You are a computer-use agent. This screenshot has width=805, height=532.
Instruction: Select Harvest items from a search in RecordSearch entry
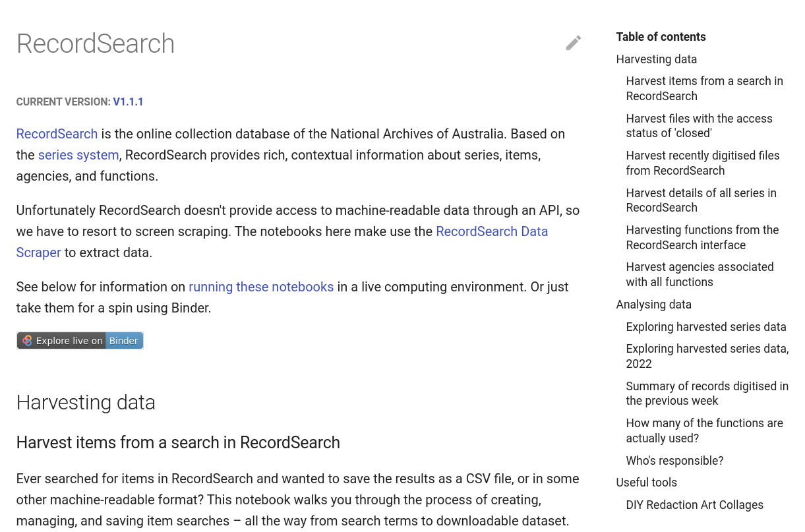(x=704, y=88)
